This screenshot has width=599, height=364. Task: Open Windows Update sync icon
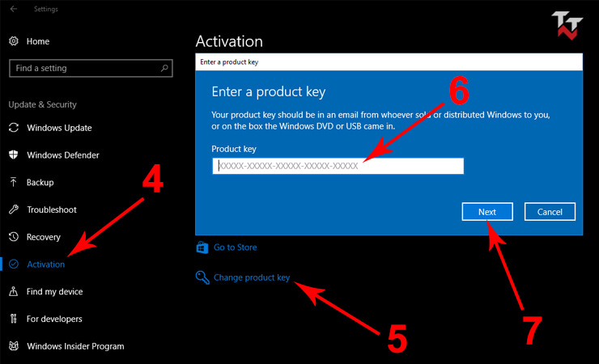(14, 128)
